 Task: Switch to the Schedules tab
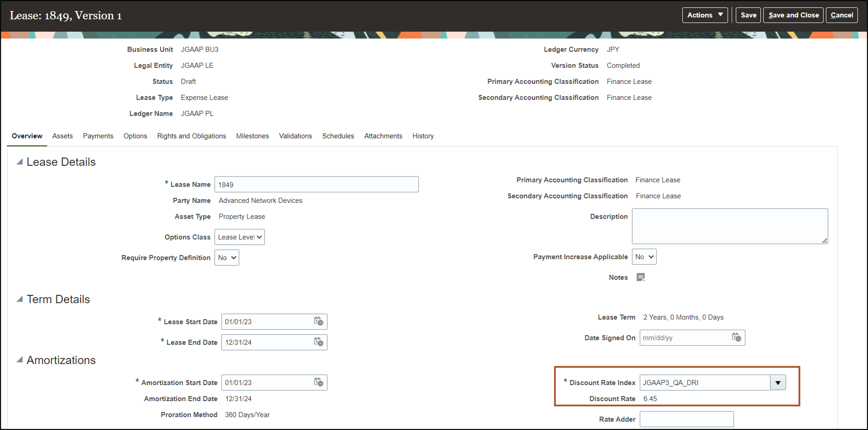[x=338, y=136]
